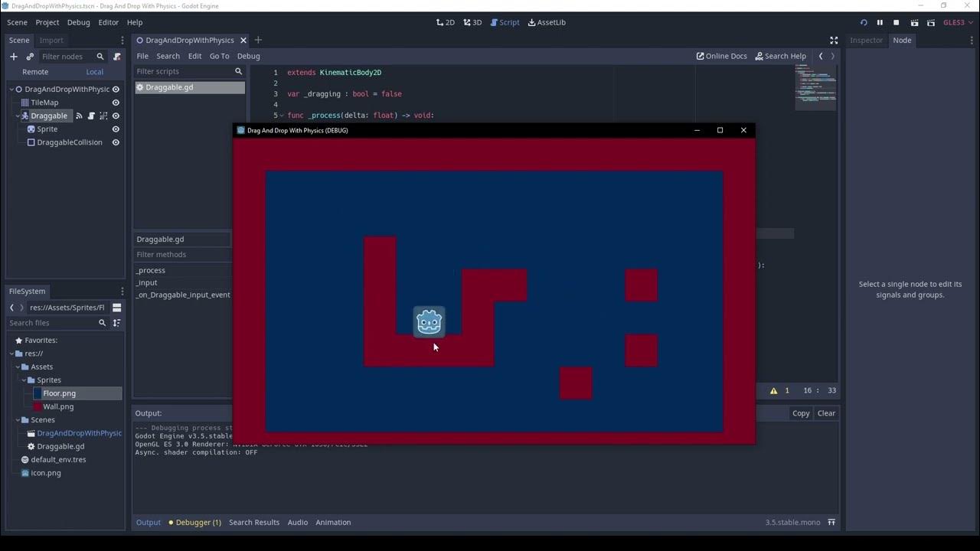The image size is (980, 551).
Task: Hide the Sprite node
Action: tap(116, 129)
